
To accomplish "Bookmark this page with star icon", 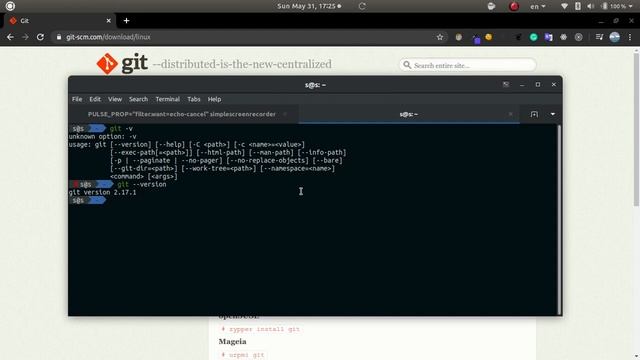I will pyautogui.click(x=440, y=37).
